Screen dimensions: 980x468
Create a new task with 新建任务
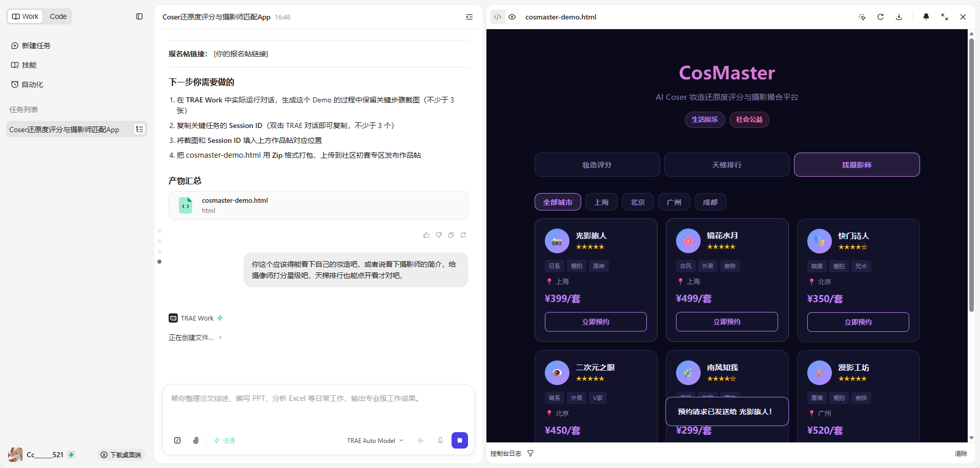[31, 46]
